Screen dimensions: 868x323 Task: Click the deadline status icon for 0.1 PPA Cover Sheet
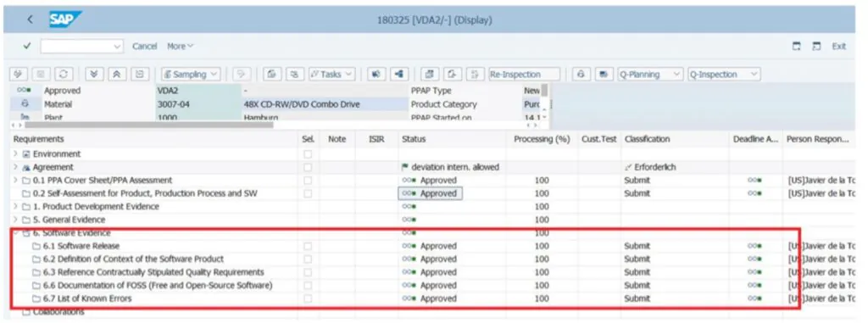click(754, 180)
